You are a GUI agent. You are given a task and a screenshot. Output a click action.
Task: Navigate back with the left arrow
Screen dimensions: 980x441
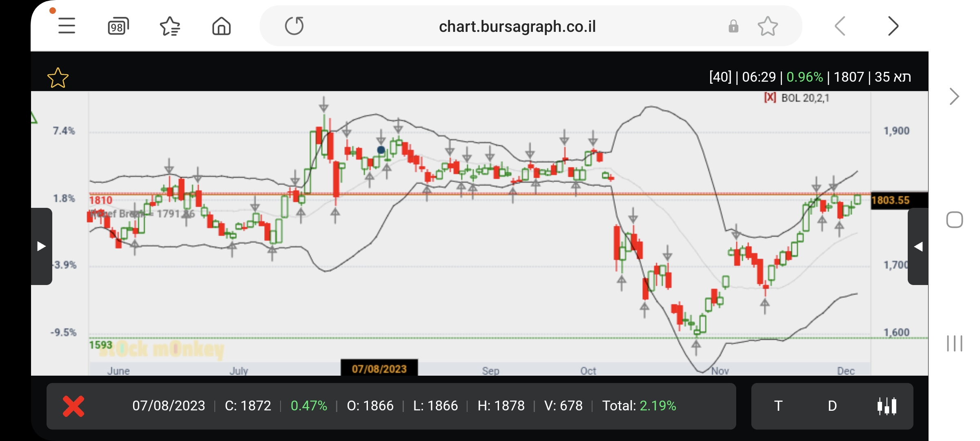tap(840, 27)
